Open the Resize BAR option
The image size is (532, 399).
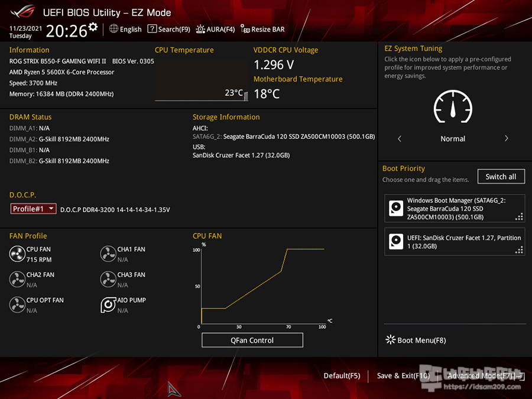point(262,29)
